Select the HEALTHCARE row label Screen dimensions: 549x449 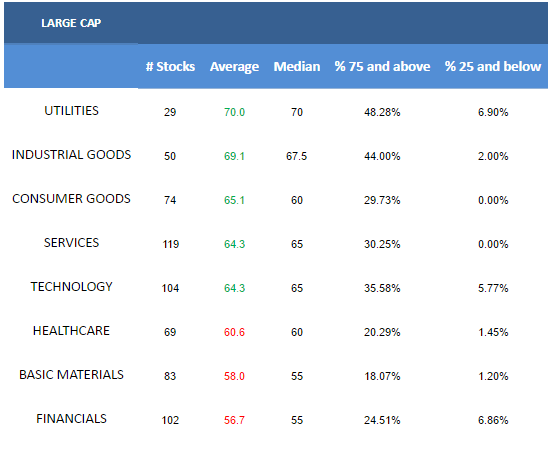click(x=71, y=331)
